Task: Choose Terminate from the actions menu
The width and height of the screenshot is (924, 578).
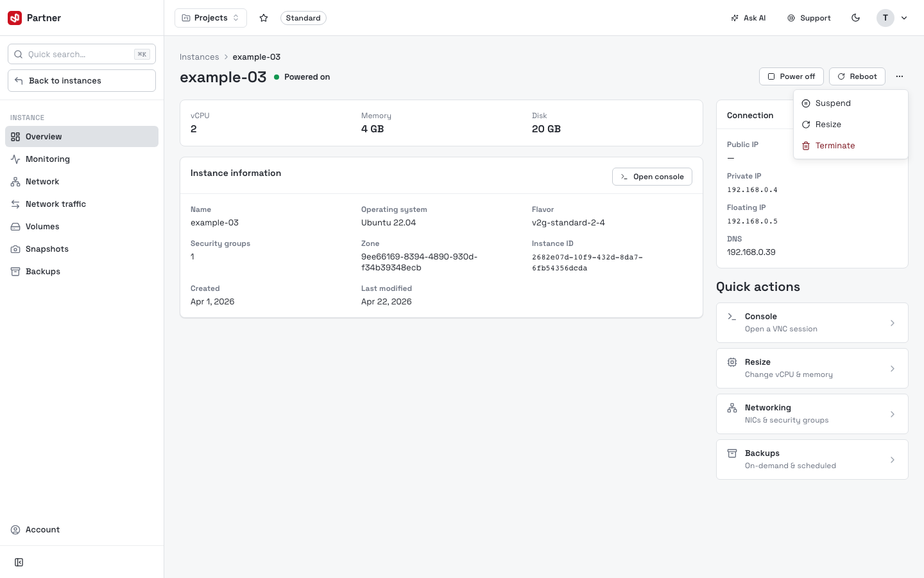Action: 851,146
